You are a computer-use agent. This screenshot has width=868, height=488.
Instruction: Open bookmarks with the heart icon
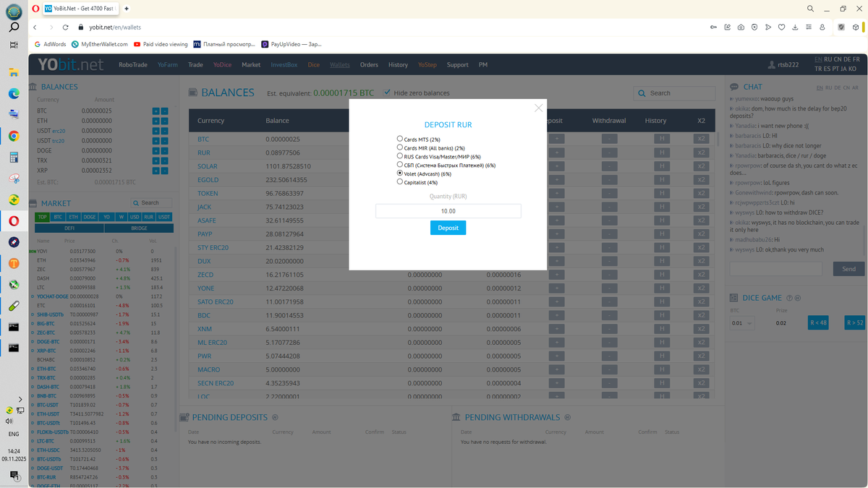781,27
